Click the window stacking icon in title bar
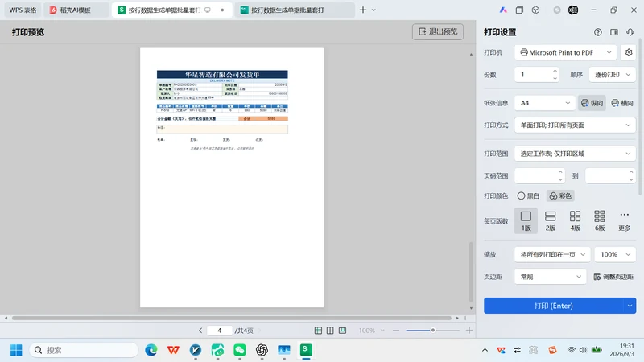The height and width of the screenshot is (362, 644). click(x=519, y=10)
